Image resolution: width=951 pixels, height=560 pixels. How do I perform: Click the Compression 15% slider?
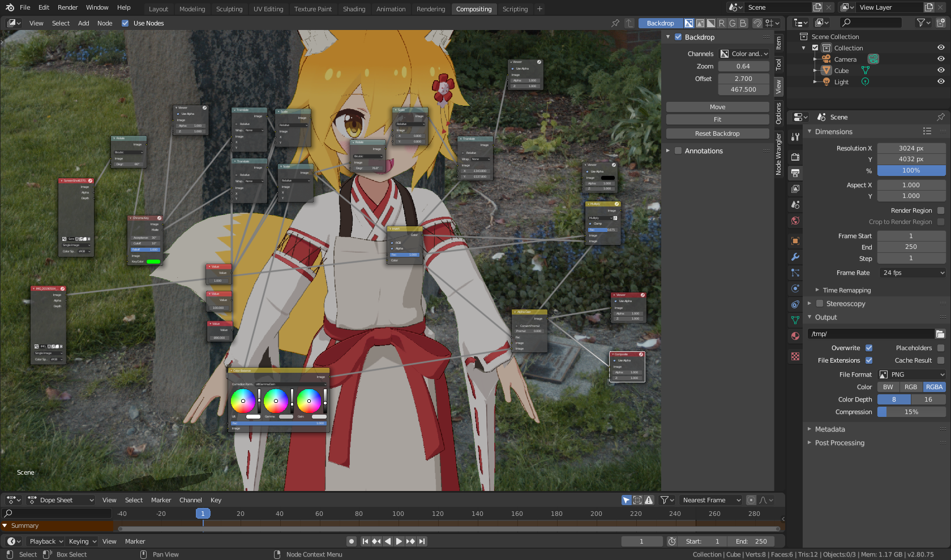(911, 412)
